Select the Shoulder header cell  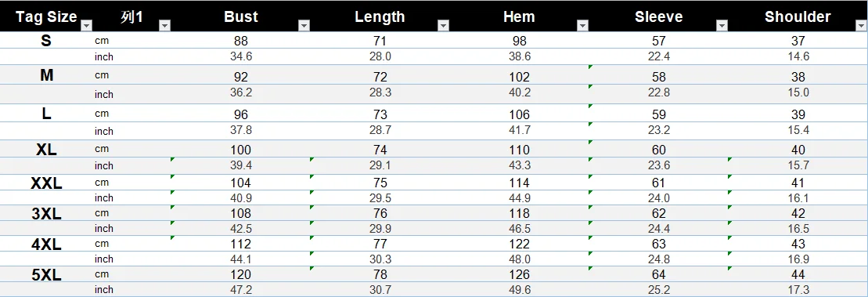point(798,16)
